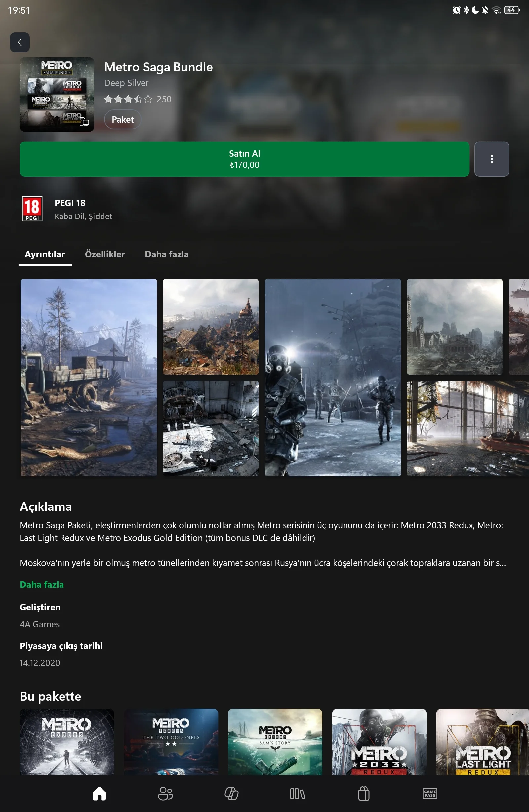View the abandoned truck screenshot
Screen dimensions: 529x812
89,378
